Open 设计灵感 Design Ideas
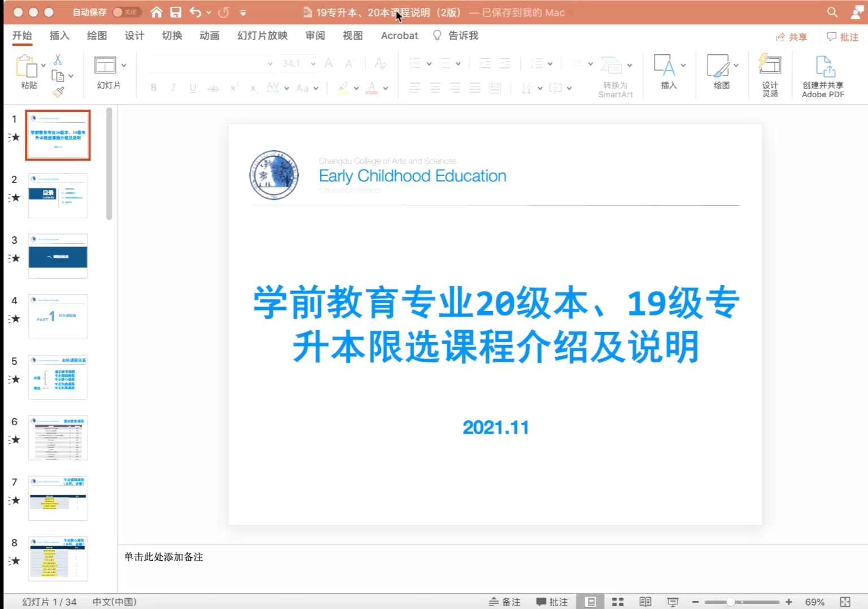 pyautogui.click(x=770, y=76)
